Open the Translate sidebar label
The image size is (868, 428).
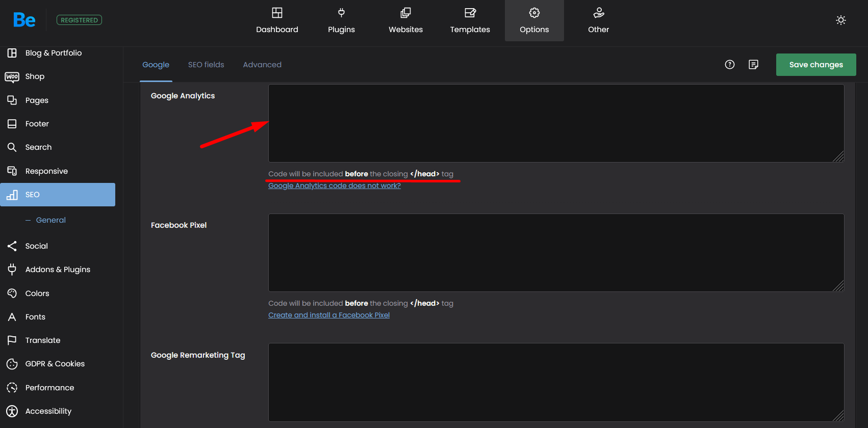pyautogui.click(x=43, y=340)
